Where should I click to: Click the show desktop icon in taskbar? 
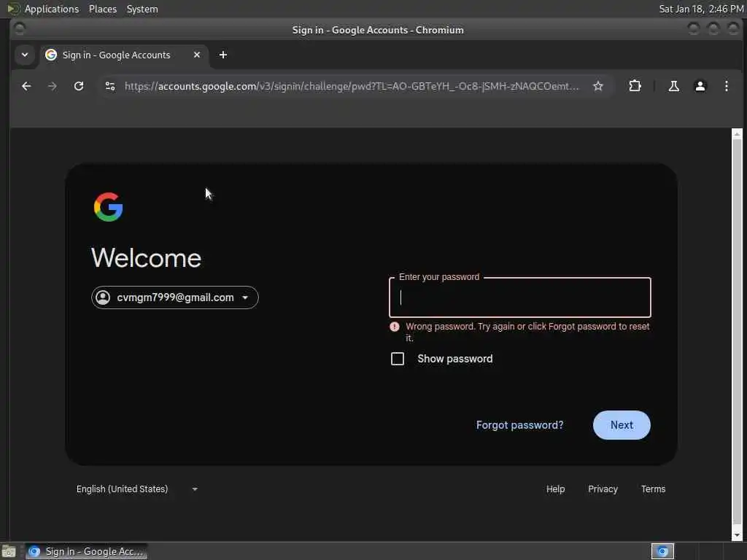tap(9, 551)
